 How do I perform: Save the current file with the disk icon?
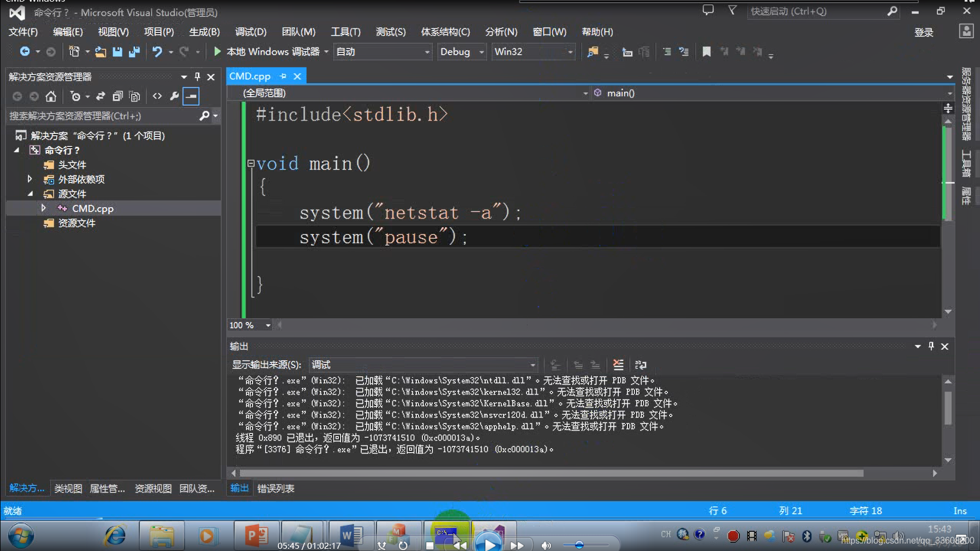click(x=117, y=51)
